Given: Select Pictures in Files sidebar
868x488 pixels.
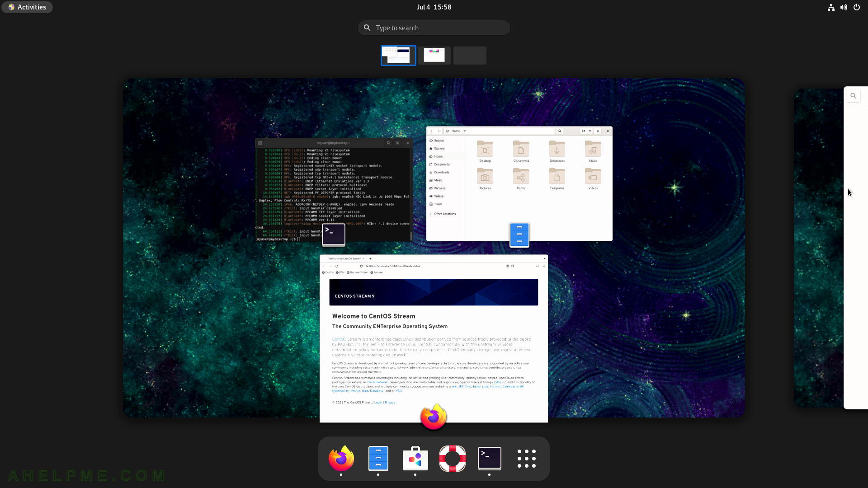Looking at the screenshot, I should coord(446,188).
